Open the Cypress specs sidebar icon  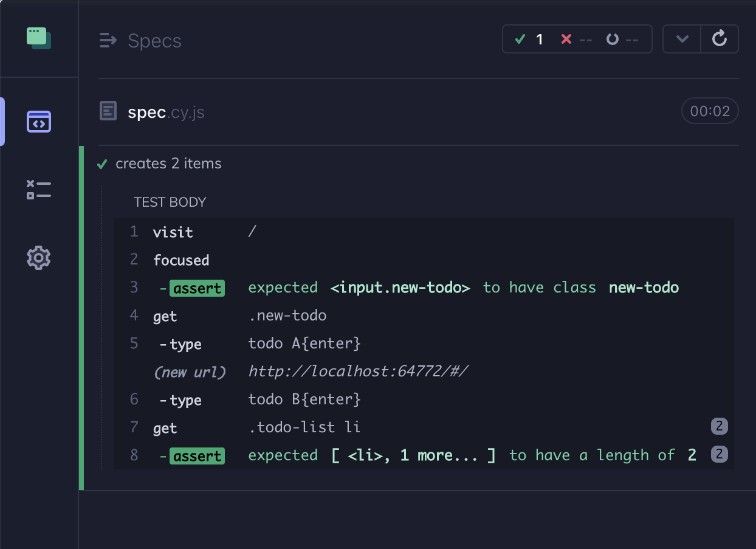[x=38, y=121]
